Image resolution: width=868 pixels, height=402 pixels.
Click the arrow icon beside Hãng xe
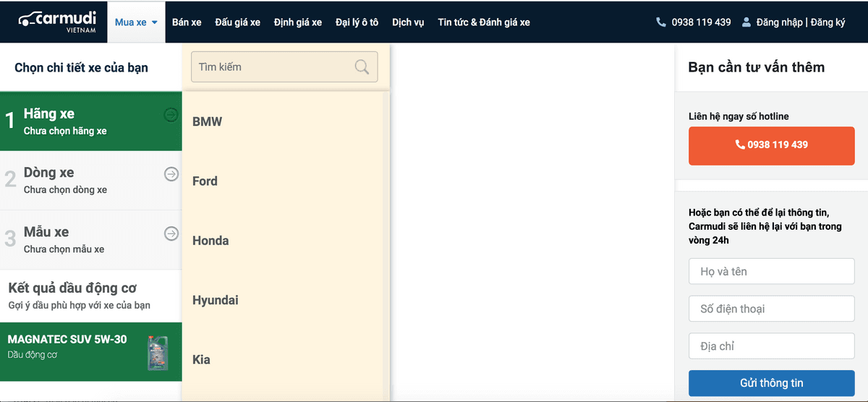[x=171, y=114]
